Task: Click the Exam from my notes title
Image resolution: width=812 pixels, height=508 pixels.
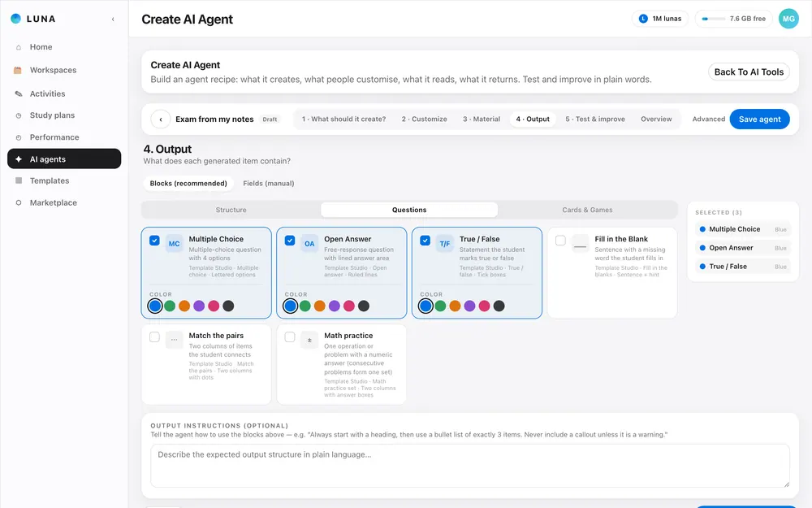Action: coord(214,119)
